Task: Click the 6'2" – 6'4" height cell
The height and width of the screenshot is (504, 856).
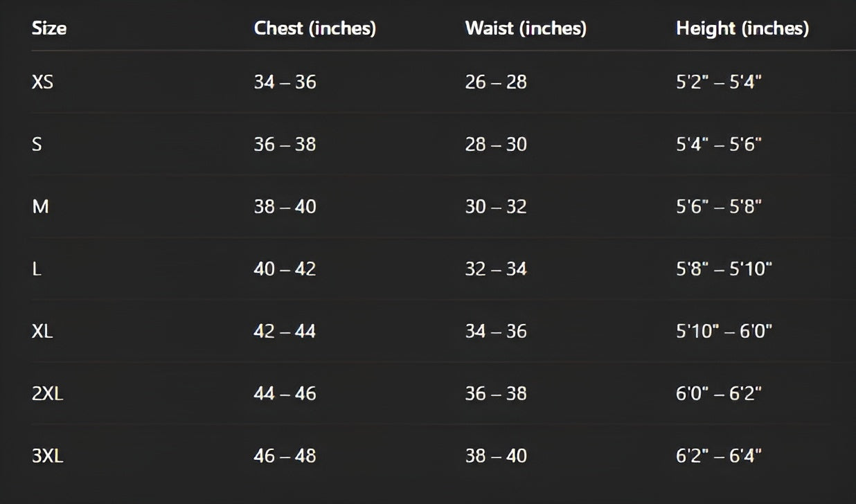Action: (x=719, y=456)
